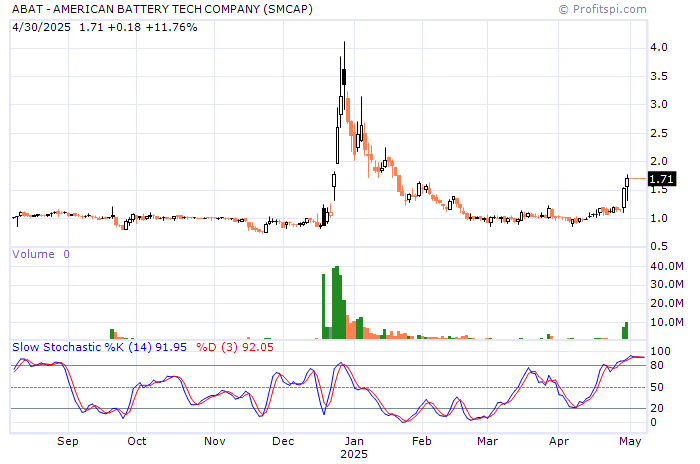Screen dimensions: 700x464
Task: Click the 3.0 price axis label
Action: point(659,105)
